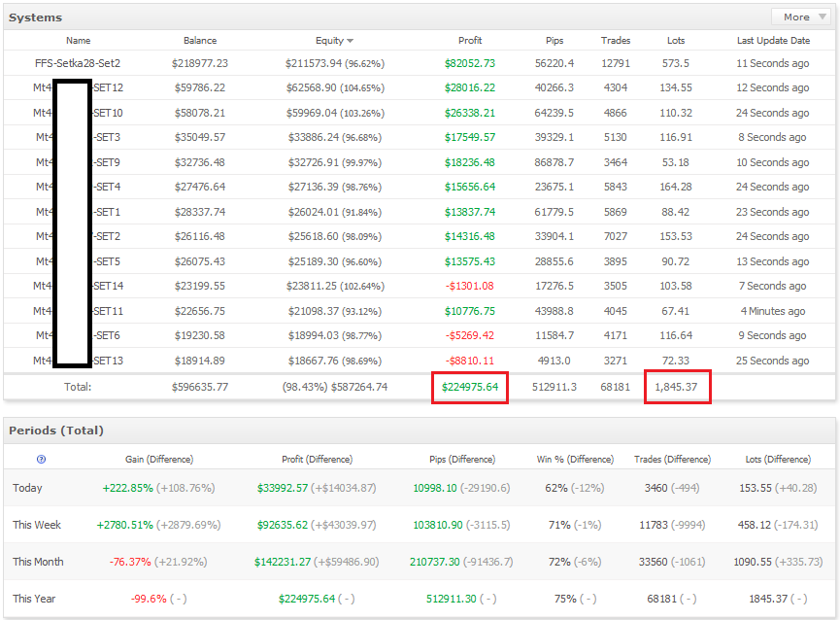Sort systems by the Trades column header

coord(616,41)
